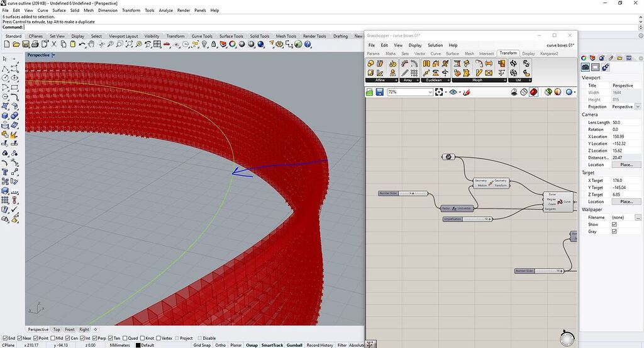Toggle the Cen osnap checkbox
This screenshot has width=644, height=348.
pos(68,338)
